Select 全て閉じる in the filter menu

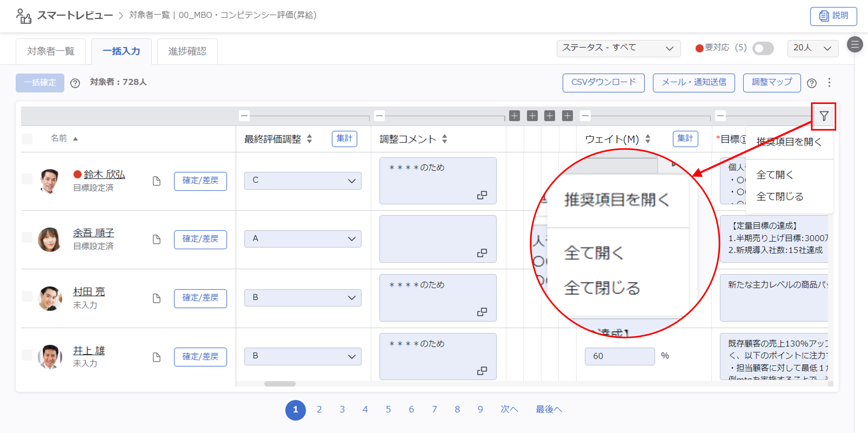click(x=779, y=196)
